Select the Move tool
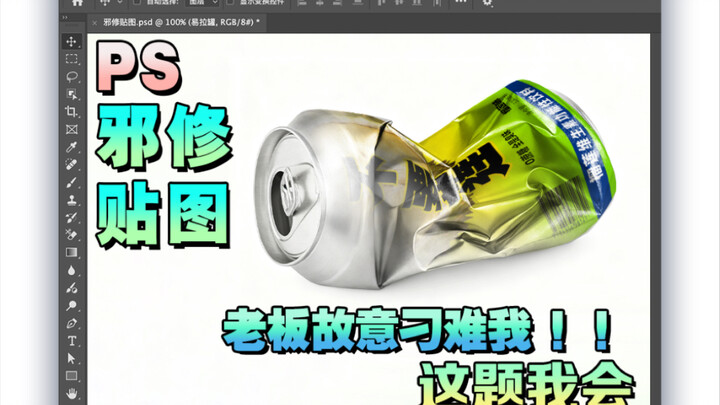Viewport: 720px width, 405px height. pyautogui.click(x=71, y=41)
